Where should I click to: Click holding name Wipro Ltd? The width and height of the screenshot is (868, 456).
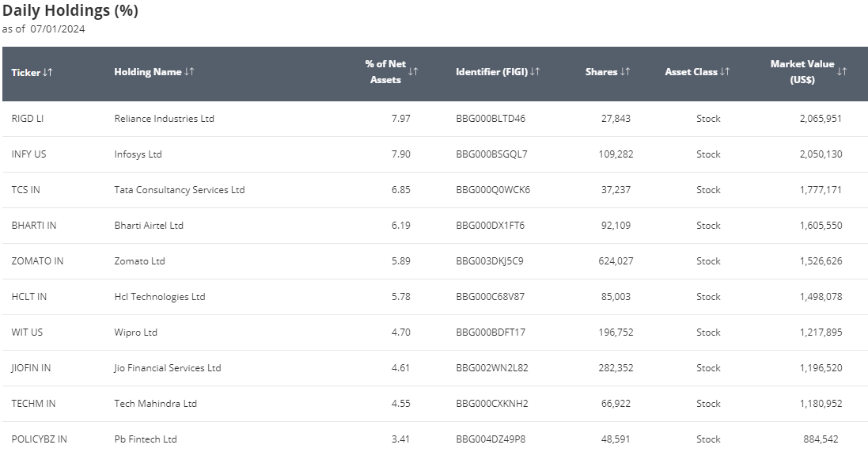pyautogui.click(x=135, y=332)
